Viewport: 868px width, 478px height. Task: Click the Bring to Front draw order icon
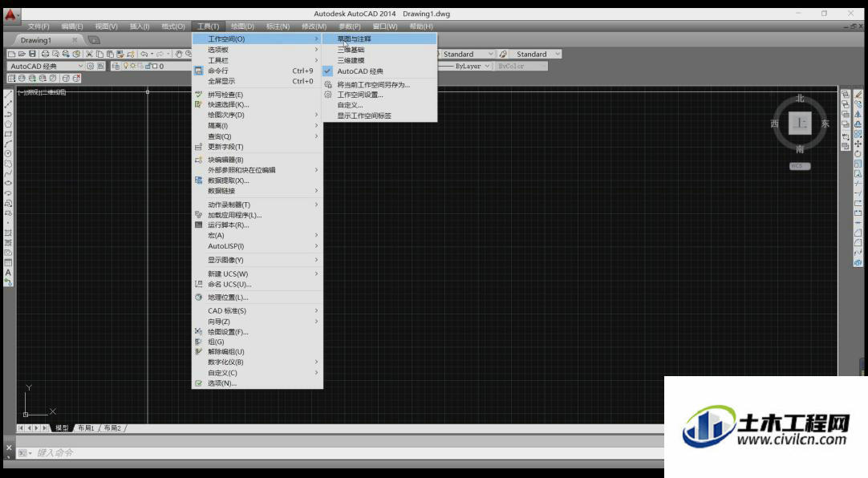[x=846, y=94]
